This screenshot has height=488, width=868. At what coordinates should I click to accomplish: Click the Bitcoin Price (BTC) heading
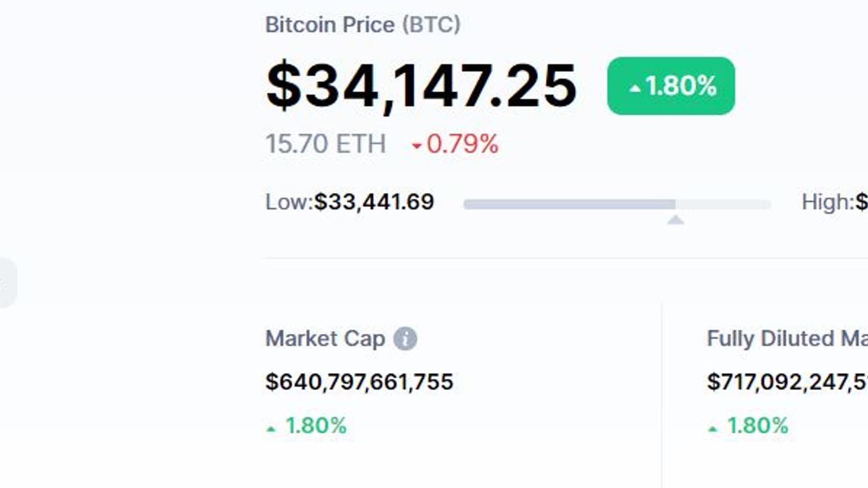pos(362,25)
